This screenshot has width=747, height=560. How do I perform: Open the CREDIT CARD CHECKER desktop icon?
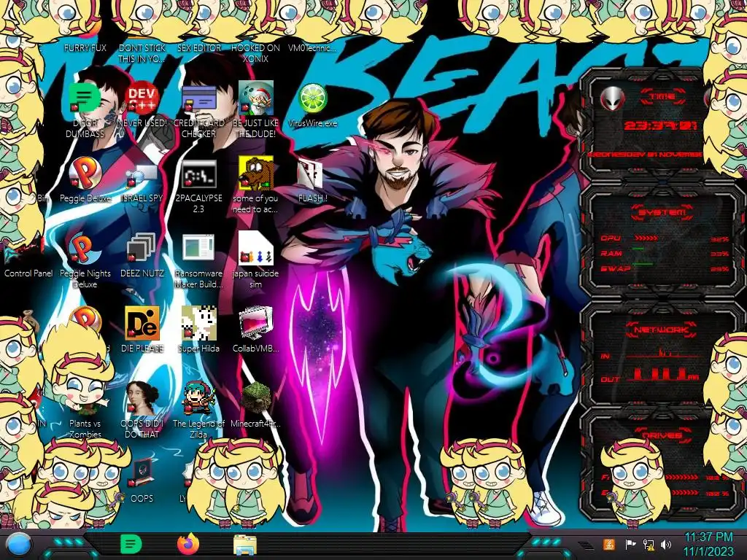pyautogui.click(x=198, y=98)
